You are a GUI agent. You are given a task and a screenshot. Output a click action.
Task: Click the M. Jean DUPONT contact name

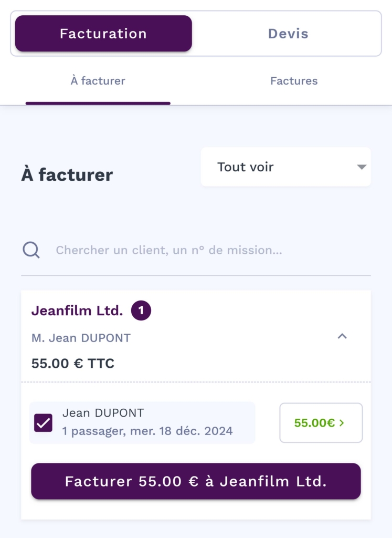click(x=81, y=338)
